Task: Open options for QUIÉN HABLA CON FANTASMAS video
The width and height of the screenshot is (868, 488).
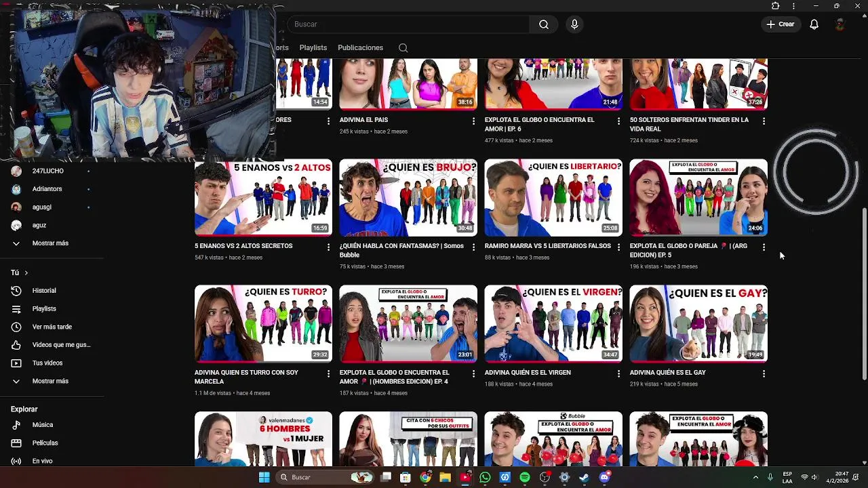Action: pyautogui.click(x=473, y=247)
